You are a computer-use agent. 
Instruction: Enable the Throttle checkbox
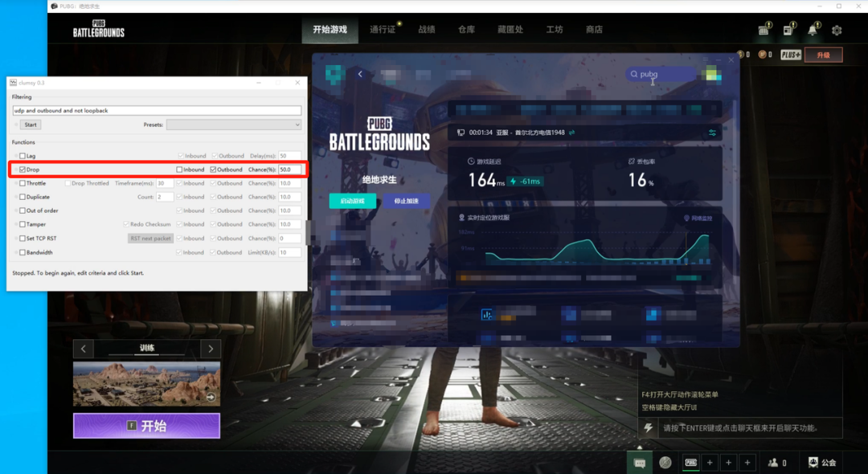[23, 183]
